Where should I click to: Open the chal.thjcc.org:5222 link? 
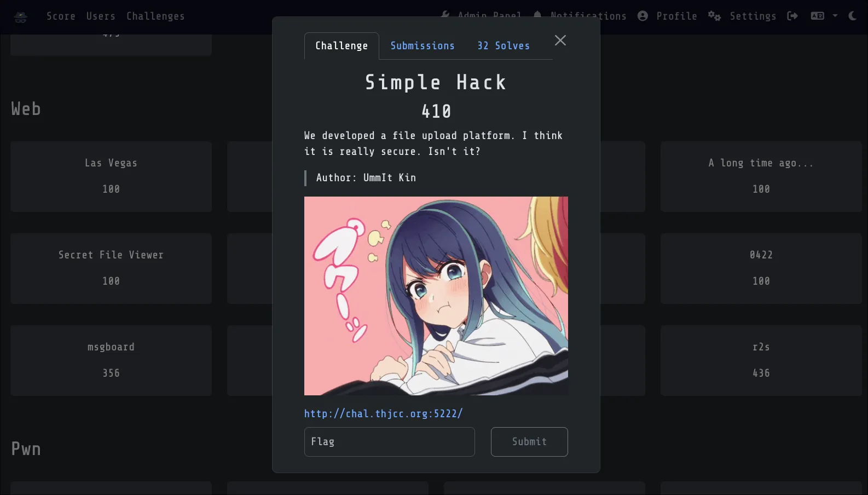pyautogui.click(x=384, y=413)
